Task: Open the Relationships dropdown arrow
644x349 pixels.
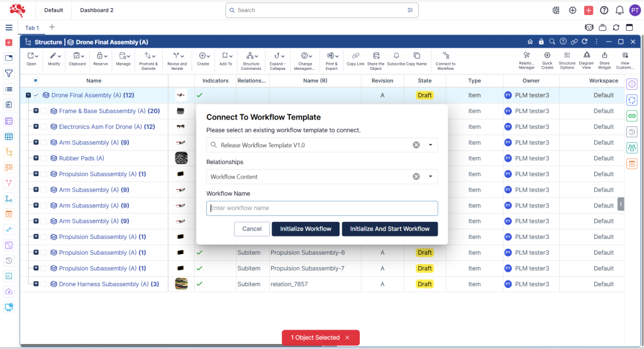Action: point(431,177)
